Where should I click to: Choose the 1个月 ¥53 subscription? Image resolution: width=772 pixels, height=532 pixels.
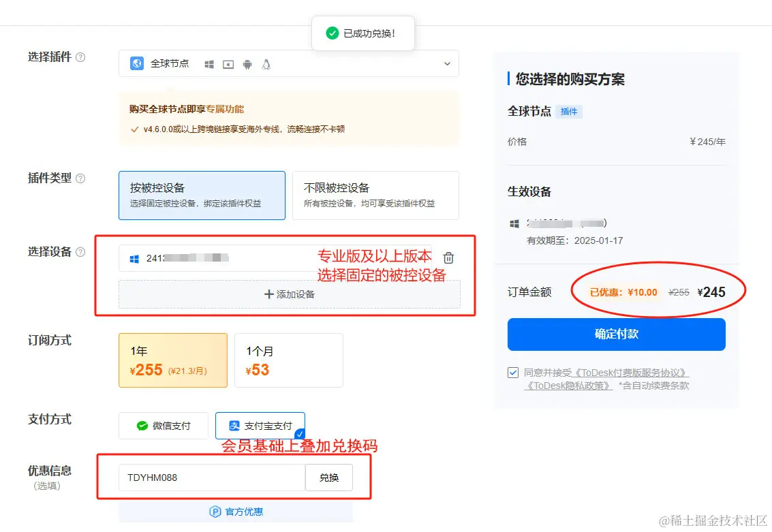(x=288, y=360)
